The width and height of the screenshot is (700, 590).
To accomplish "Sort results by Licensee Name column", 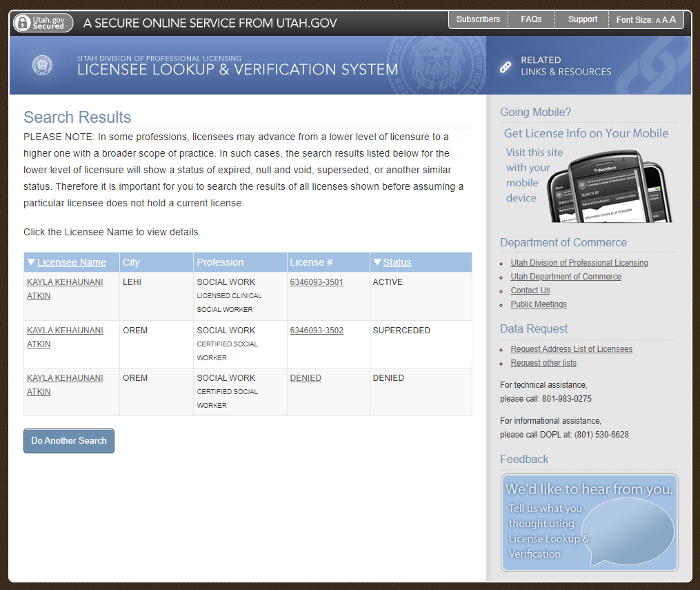I will click(71, 262).
